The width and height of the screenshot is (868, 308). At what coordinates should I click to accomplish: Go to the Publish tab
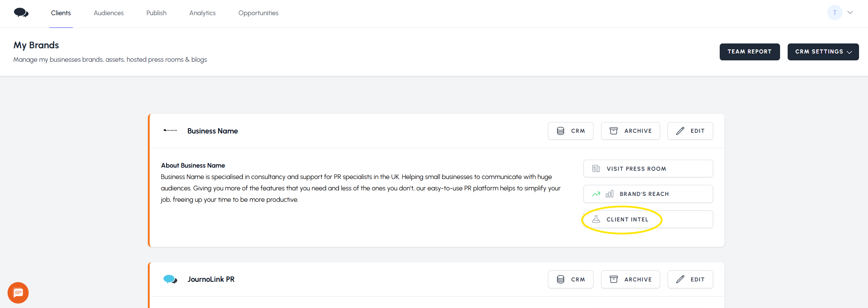click(156, 13)
